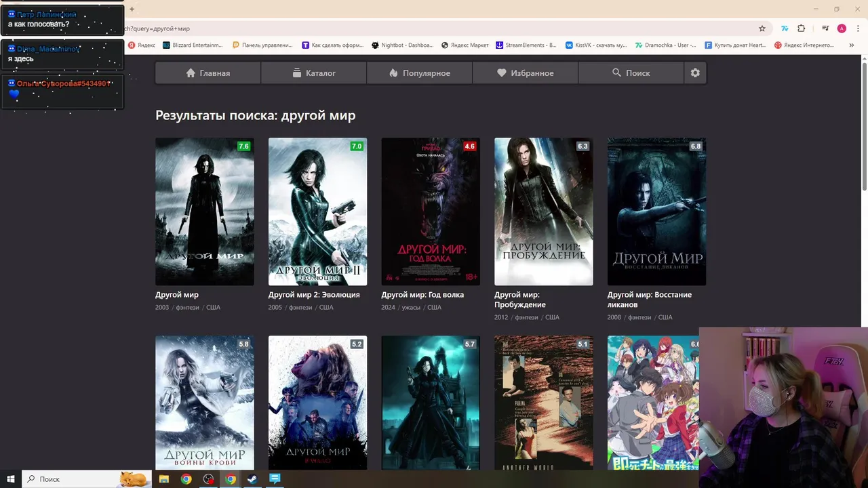Click the 6.3 rating badge
This screenshot has height=488, width=868.
click(583, 146)
